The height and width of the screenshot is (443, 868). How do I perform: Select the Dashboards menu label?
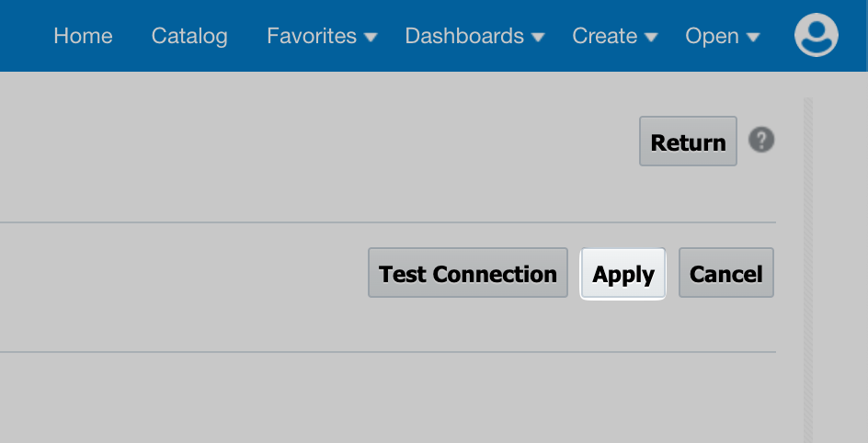click(x=464, y=36)
